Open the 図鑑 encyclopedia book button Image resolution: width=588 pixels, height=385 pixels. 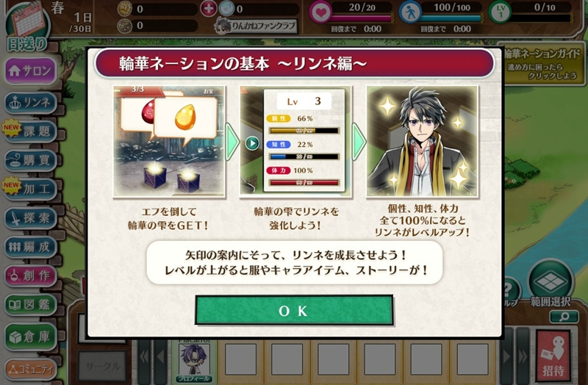pyautogui.click(x=30, y=304)
